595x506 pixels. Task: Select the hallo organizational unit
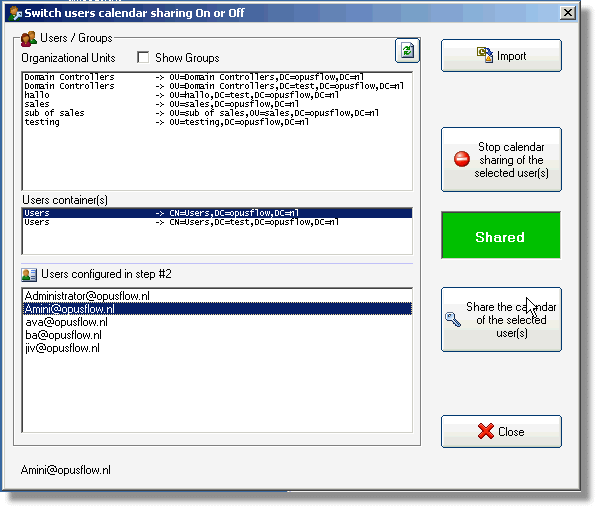pos(217,95)
